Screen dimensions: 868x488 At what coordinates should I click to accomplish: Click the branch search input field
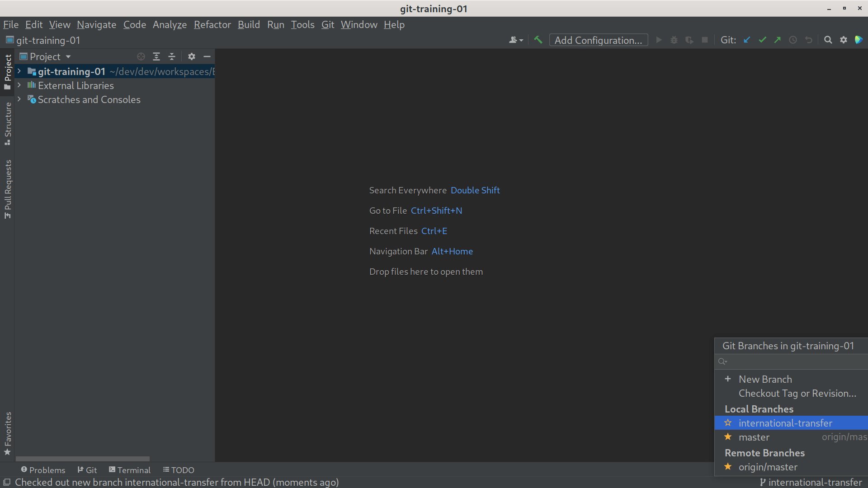(791, 361)
